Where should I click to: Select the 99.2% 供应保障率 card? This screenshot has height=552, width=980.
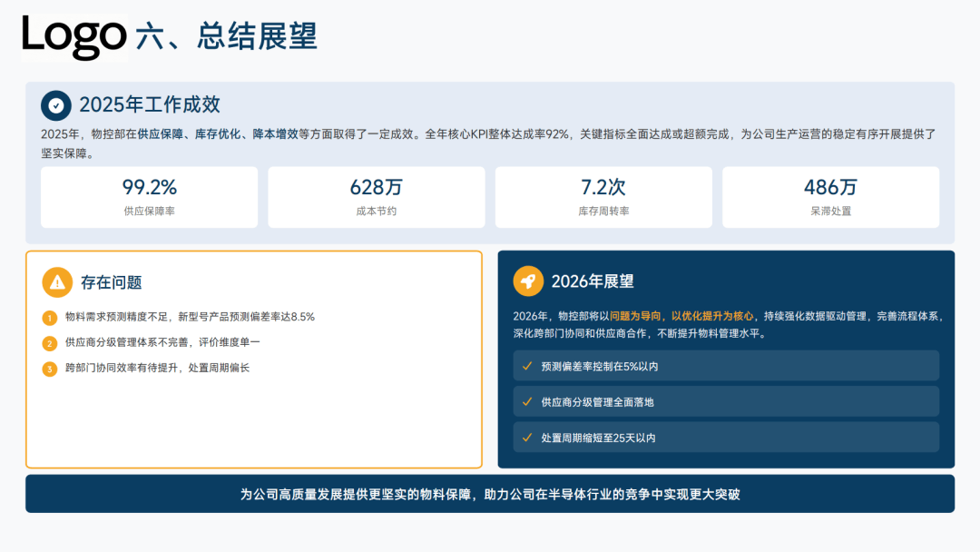(150, 197)
